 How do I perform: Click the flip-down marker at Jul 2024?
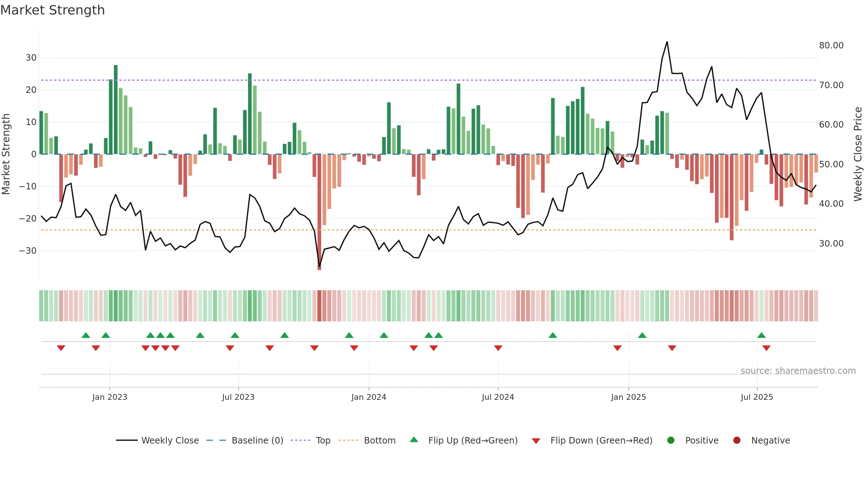tap(498, 348)
